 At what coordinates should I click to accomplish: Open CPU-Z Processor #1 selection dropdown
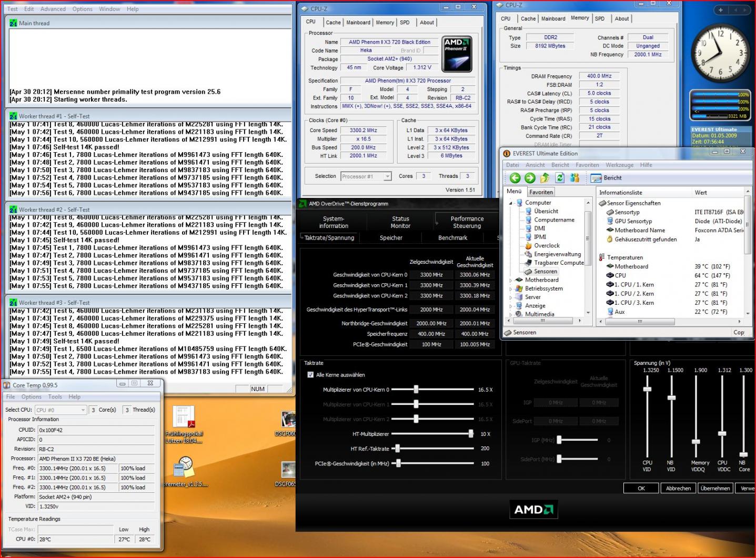(x=387, y=176)
